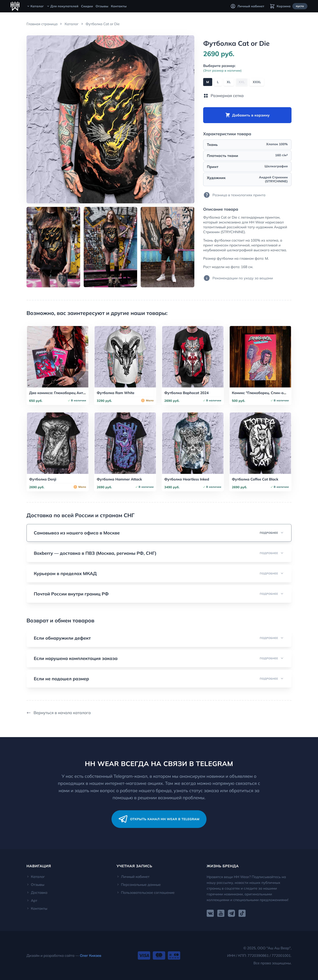Open Размерная сетка grid icon link
318x980 pixels.
click(x=206, y=96)
